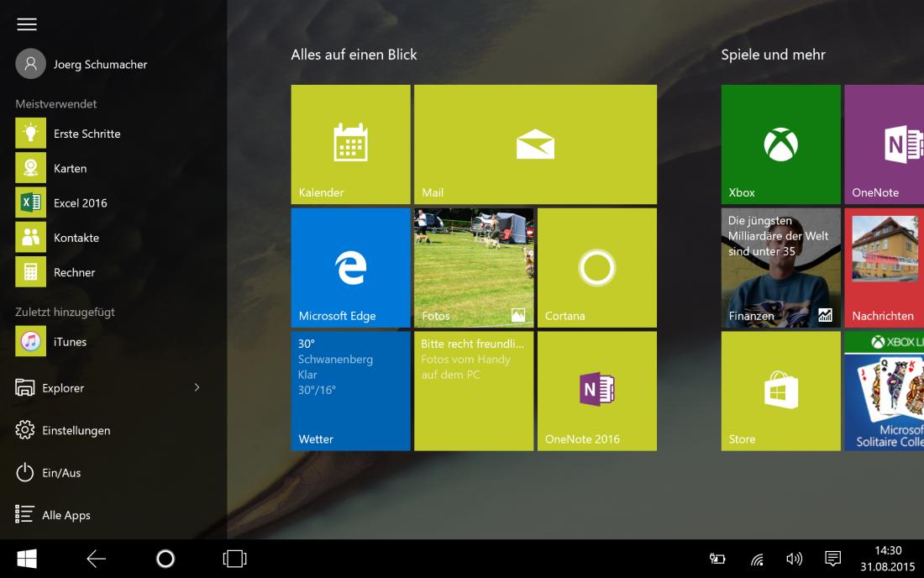Open Excel 2016 from the most used list
This screenshot has width=924, height=578.
tap(80, 203)
